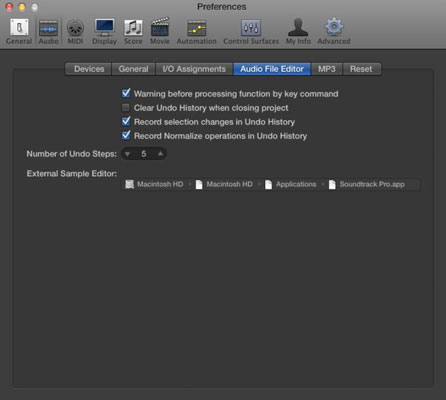Screen dimensions: 446x400
Task: Close the Preferences window
Action: (9, 7)
